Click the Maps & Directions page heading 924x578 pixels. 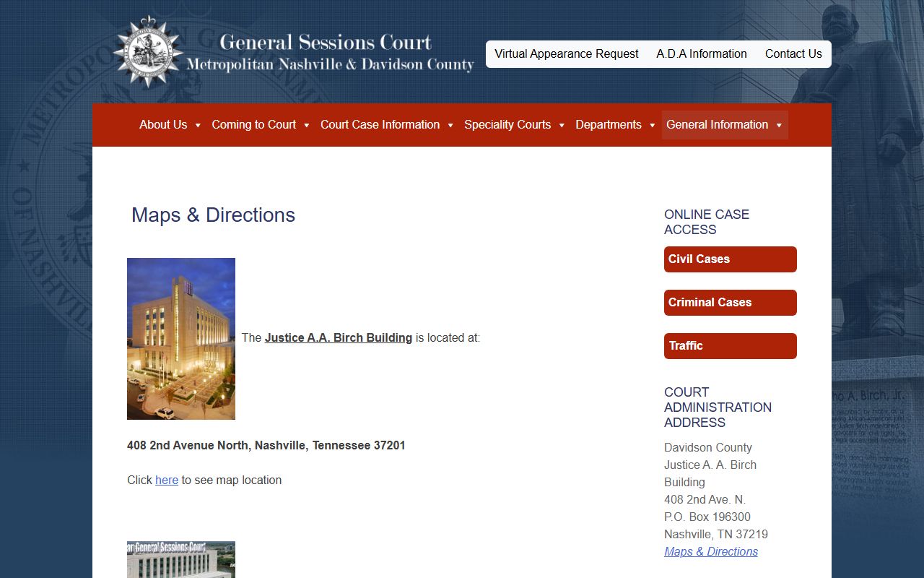coord(213,215)
